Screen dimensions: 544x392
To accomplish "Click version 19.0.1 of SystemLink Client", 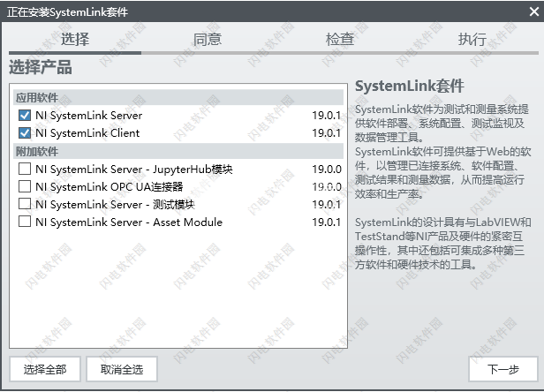I will pyautogui.click(x=327, y=132).
